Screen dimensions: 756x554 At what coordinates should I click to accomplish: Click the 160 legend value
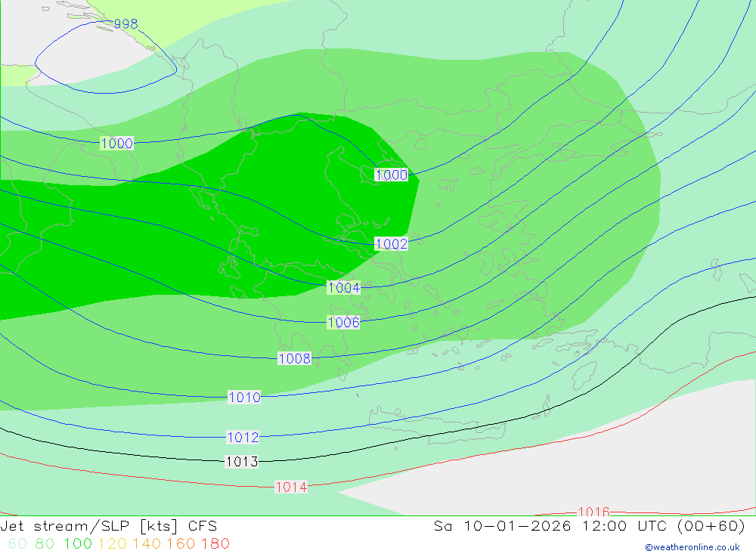181,543
